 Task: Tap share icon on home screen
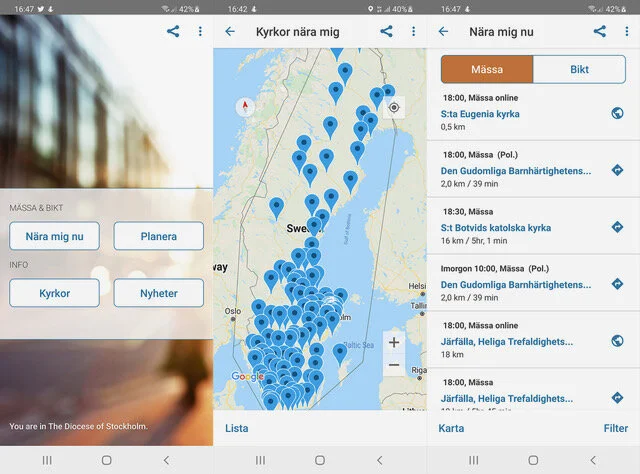pyautogui.click(x=173, y=31)
